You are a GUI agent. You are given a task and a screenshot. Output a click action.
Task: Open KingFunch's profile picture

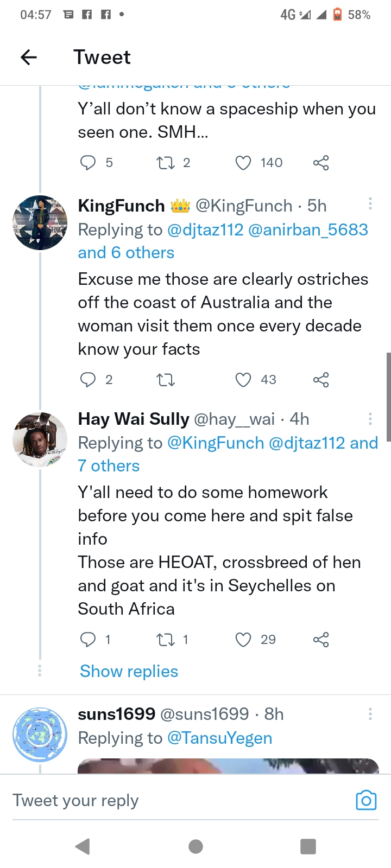40,222
